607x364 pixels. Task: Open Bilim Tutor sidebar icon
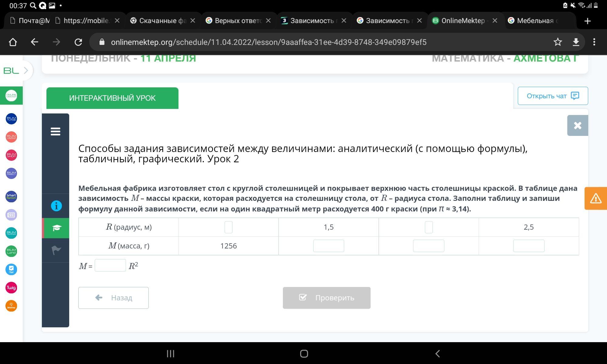point(11,119)
